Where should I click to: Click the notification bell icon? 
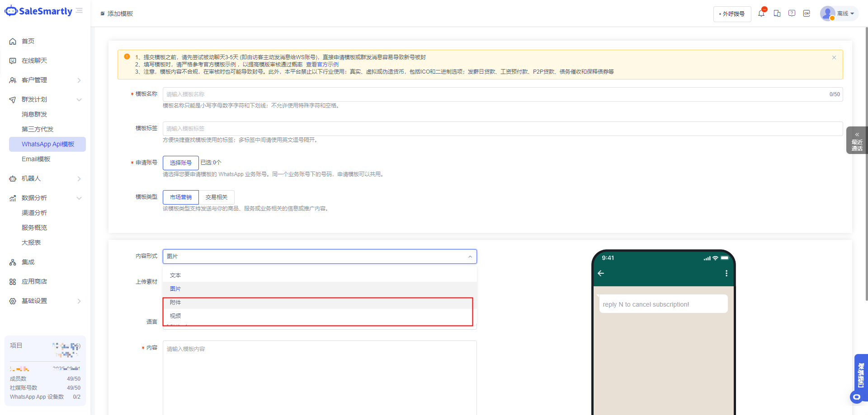point(761,14)
